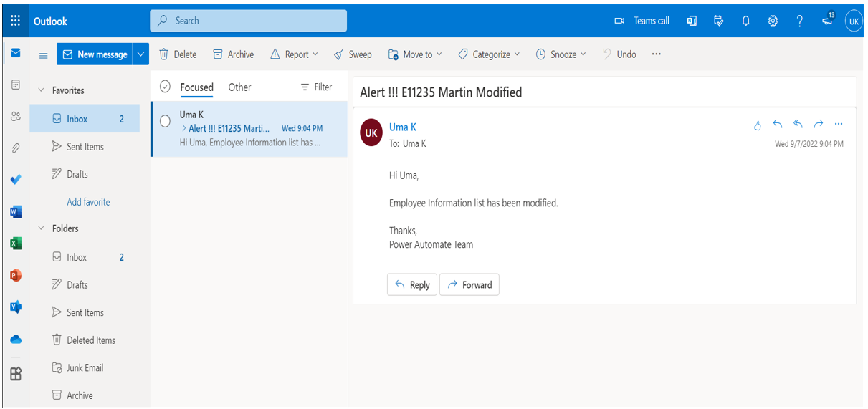
Task: Open Drafts under Favorites
Action: tap(85, 174)
